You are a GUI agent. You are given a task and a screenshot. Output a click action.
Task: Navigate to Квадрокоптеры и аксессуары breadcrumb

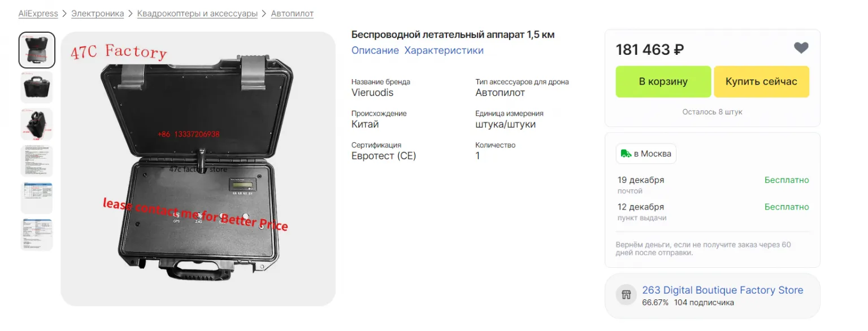(197, 14)
